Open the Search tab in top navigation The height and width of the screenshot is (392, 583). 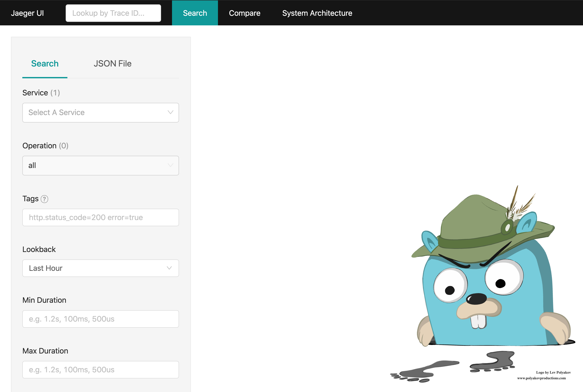(195, 13)
